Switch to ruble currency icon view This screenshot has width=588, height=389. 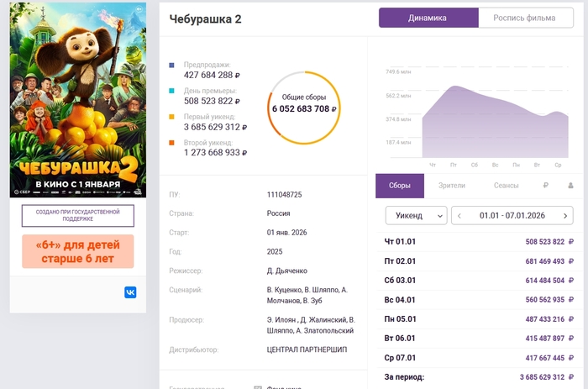(546, 186)
